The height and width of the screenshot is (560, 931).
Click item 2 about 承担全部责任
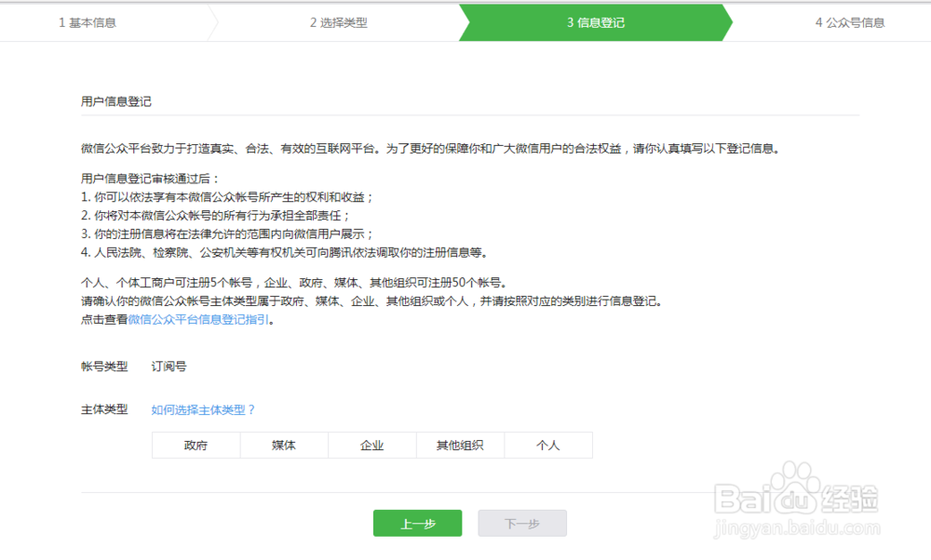[x=216, y=215]
